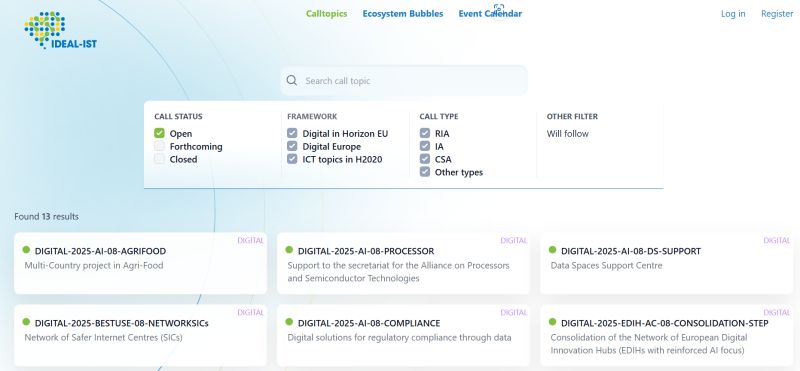
Task: Go to Ecosystem Bubbles page
Action: point(403,14)
